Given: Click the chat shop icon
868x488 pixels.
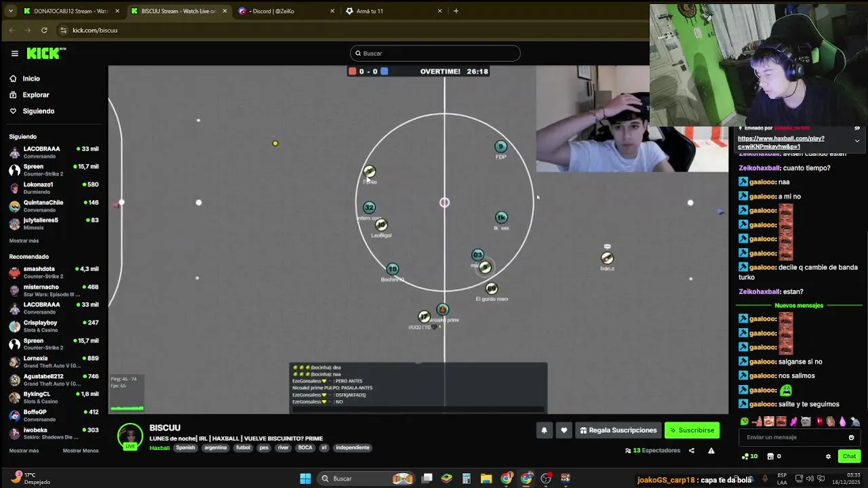Looking at the screenshot, I should point(770,456).
